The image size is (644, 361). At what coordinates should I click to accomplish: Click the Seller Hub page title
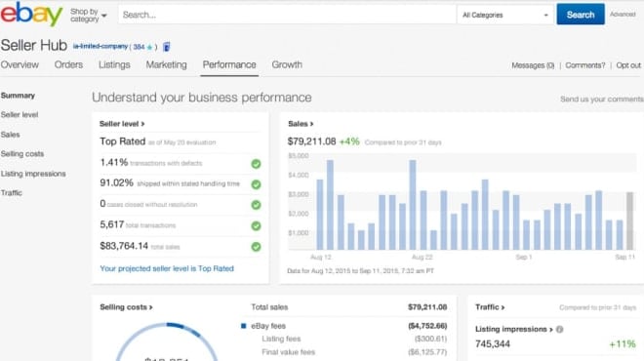pos(34,45)
